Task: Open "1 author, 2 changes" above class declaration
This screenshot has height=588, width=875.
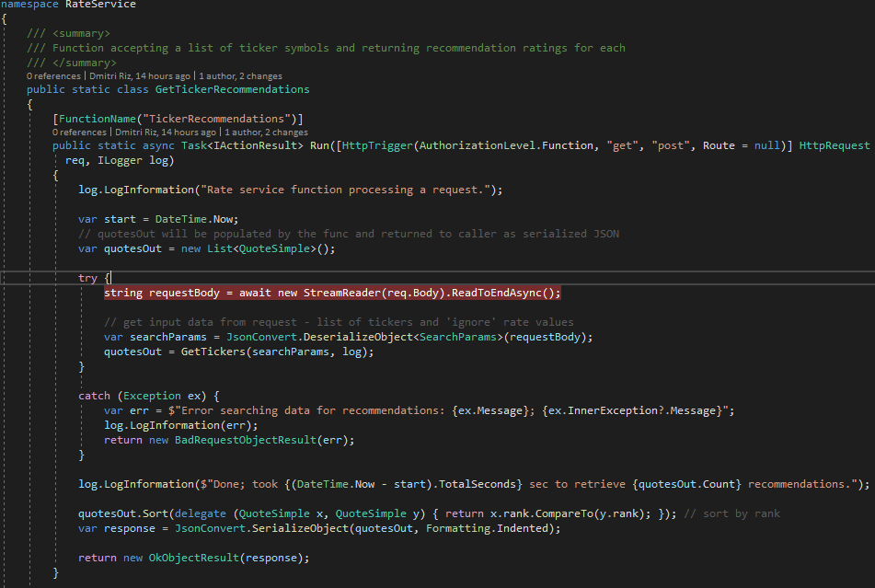Action: click(x=240, y=75)
